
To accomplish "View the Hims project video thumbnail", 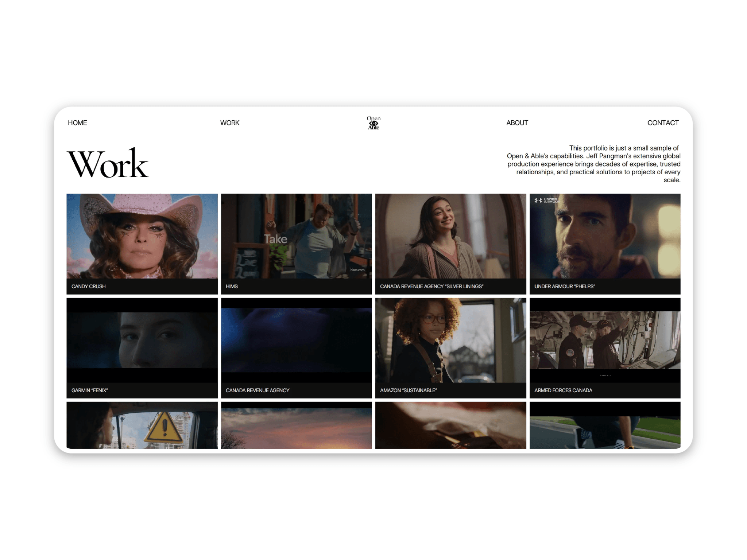I will (296, 236).
